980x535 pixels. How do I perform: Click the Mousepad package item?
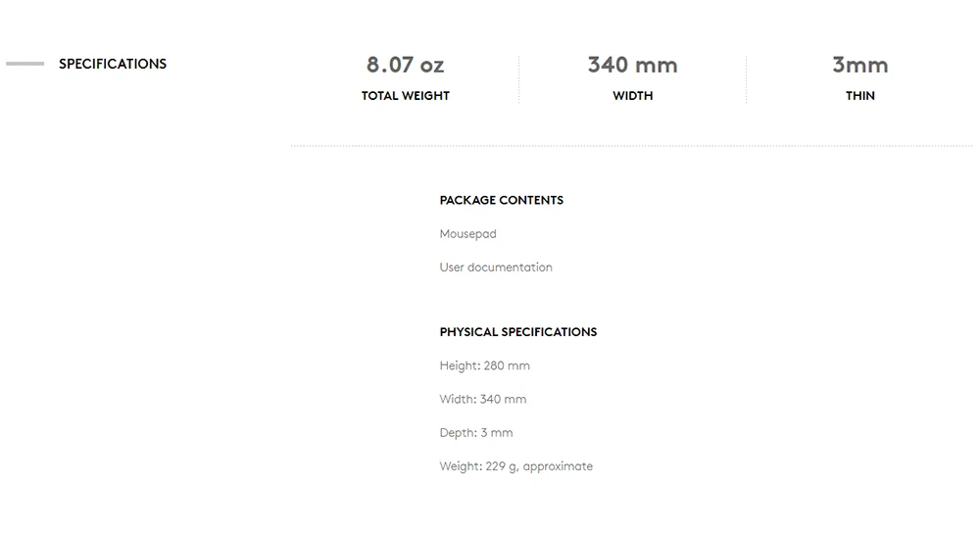pyautogui.click(x=467, y=234)
